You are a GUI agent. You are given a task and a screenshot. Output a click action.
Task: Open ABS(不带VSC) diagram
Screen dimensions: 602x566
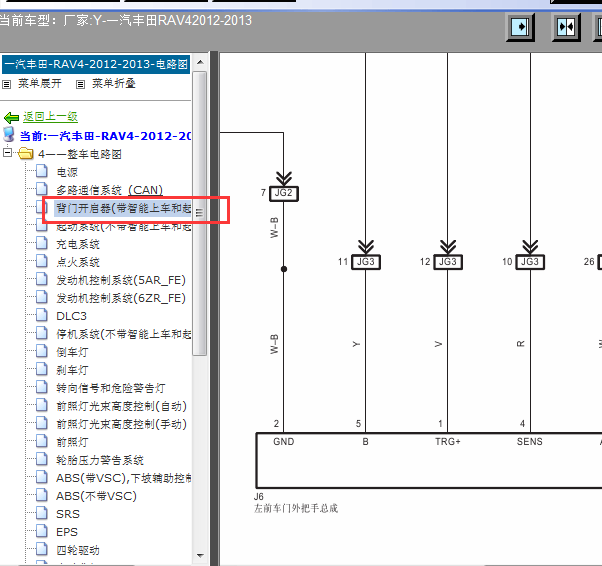point(96,496)
